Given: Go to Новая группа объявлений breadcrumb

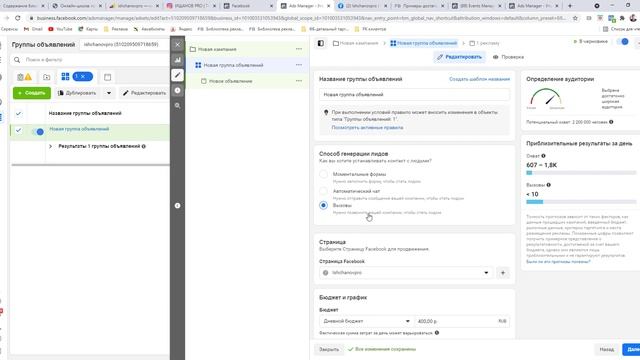Looking at the screenshot, I should tap(424, 43).
